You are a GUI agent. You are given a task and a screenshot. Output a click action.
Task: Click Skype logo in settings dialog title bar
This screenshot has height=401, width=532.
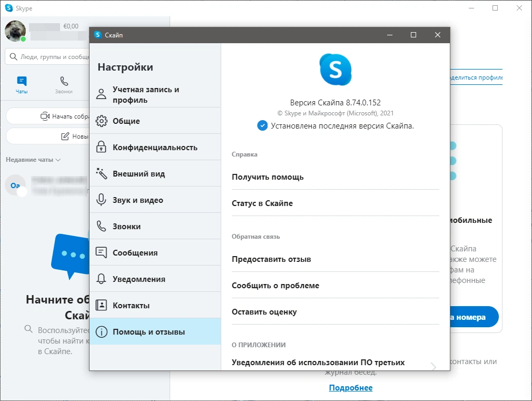[98, 35]
